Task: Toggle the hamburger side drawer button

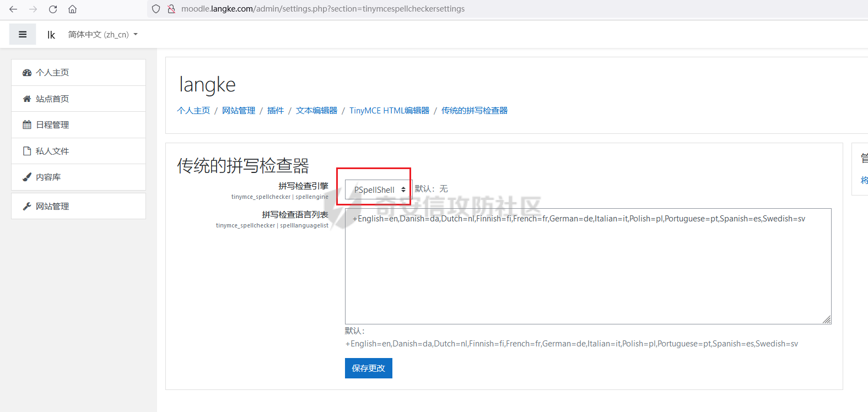Action: tap(23, 34)
